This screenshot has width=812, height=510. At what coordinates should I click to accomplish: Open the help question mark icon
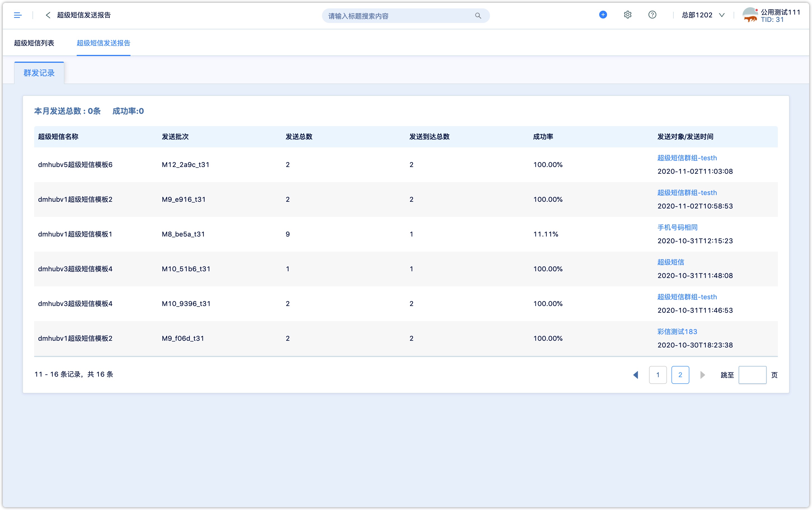click(652, 15)
